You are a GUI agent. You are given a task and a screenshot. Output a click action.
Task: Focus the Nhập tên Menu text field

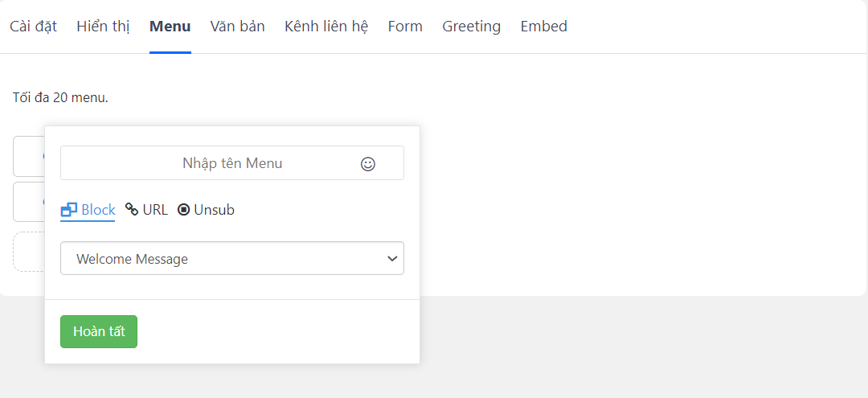[232, 162]
